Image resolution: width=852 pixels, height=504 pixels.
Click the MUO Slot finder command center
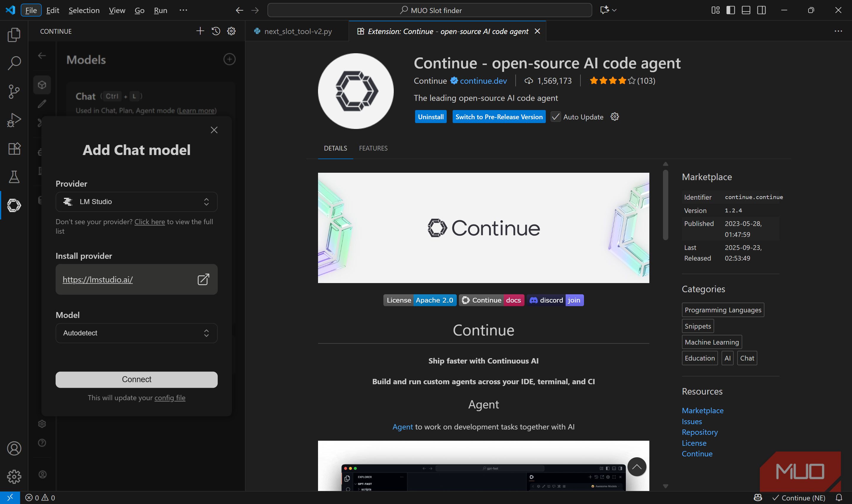[x=430, y=10]
